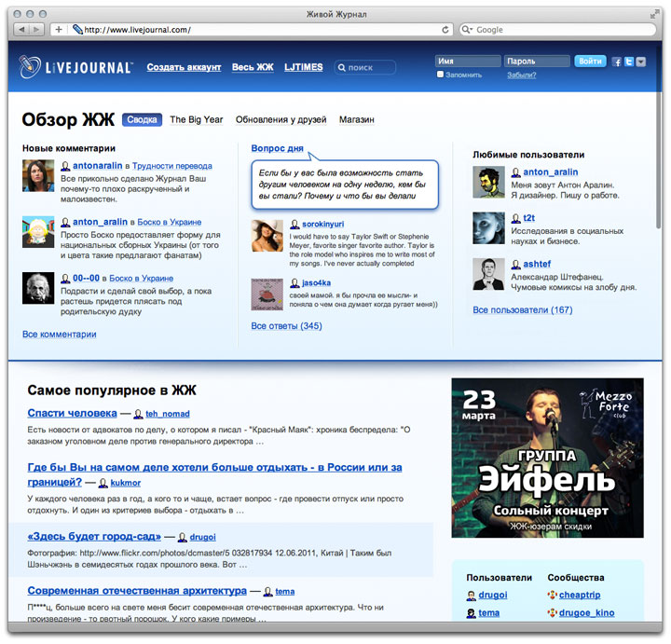This screenshot has height=644, width=671.
Task: Expand more login options dropdown arrow
Action: (x=641, y=62)
